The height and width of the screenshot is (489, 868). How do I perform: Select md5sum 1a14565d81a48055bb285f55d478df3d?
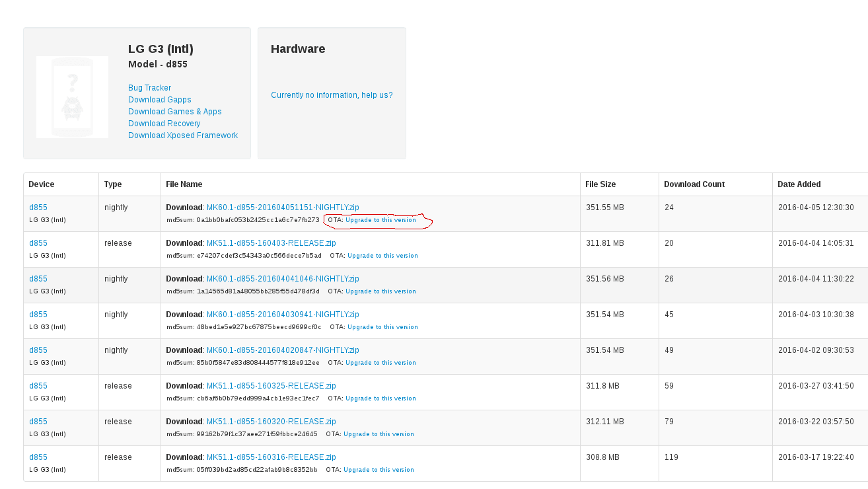[258, 291]
